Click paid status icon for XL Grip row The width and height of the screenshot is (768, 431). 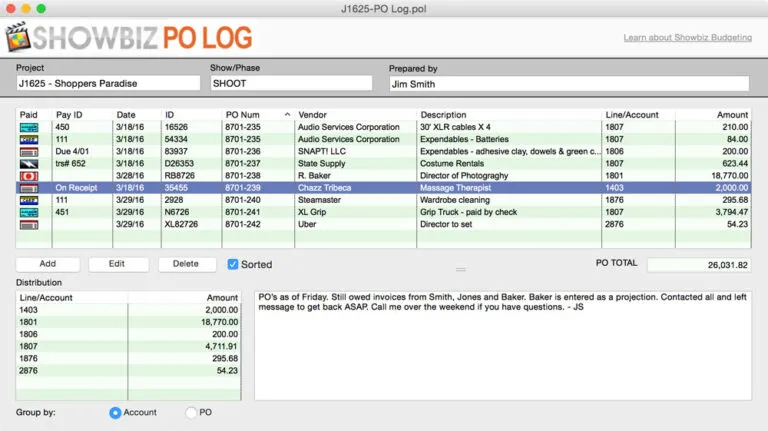[x=29, y=213]
